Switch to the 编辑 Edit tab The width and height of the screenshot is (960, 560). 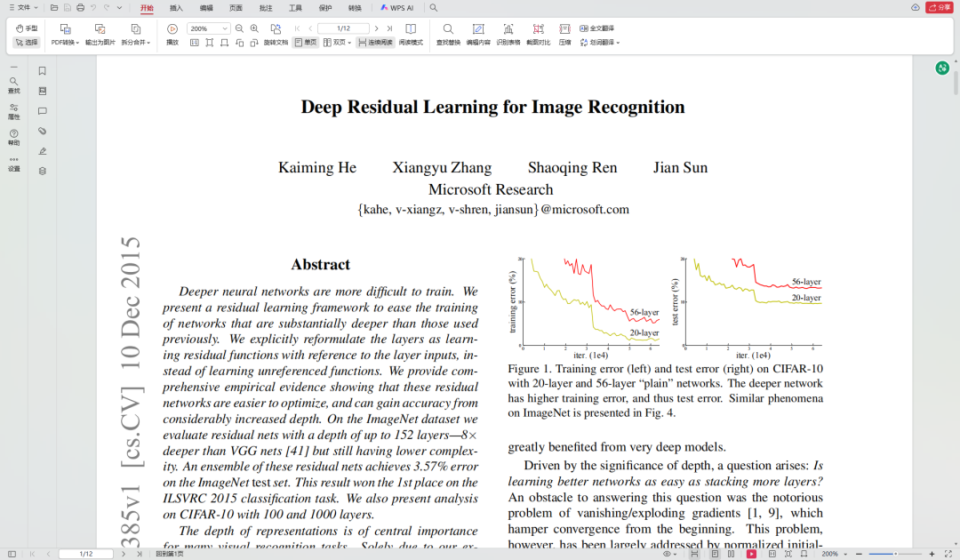206,8
